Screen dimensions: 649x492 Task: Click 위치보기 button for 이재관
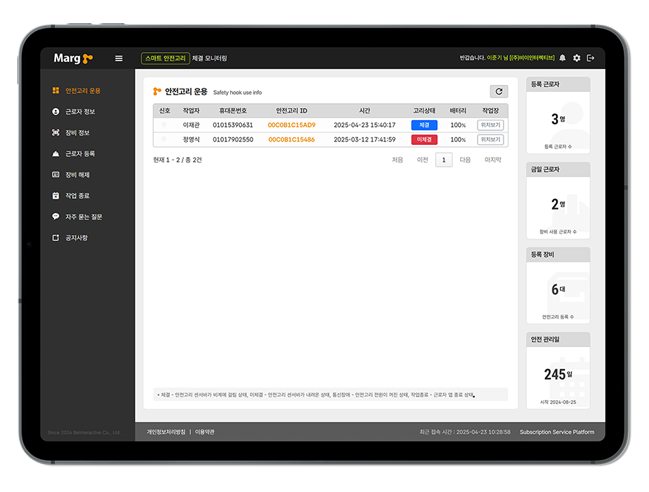[490, 125]
